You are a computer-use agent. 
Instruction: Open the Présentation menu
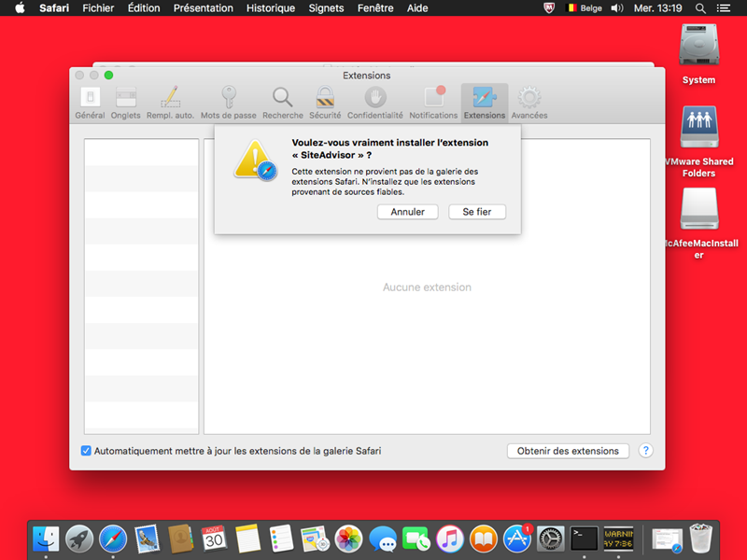click(x=204, y=8)
